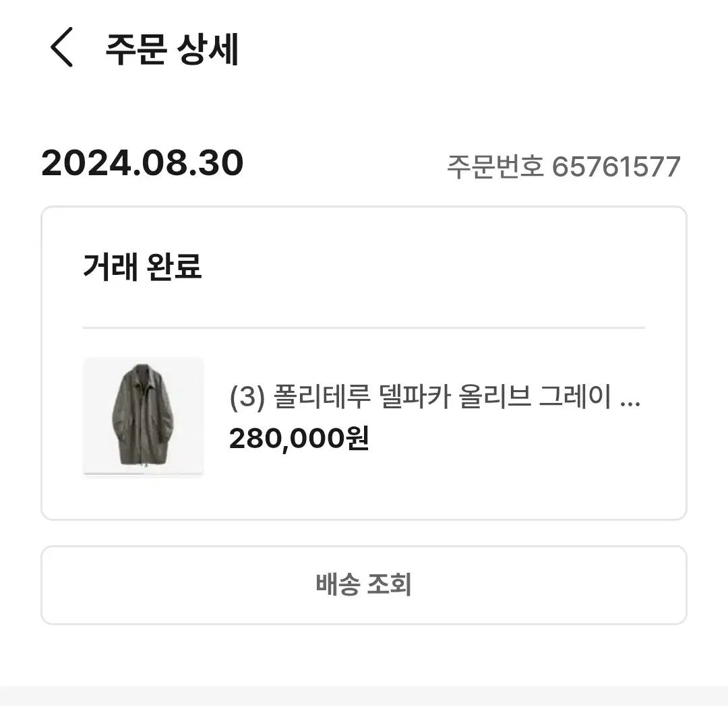Click the (3) prefix of the item name

[x=247, y=398]
